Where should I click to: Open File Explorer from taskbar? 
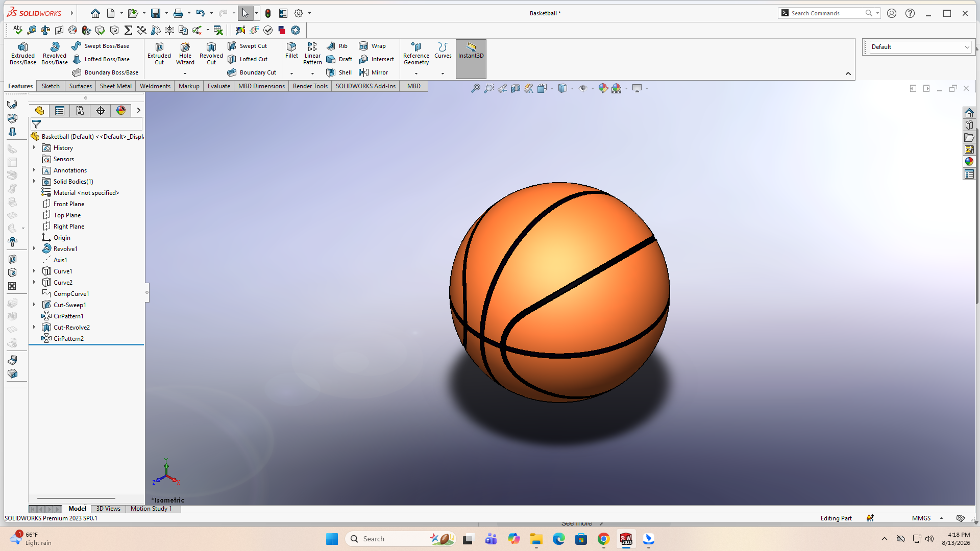pyautogui.click(x=536, y=539)
